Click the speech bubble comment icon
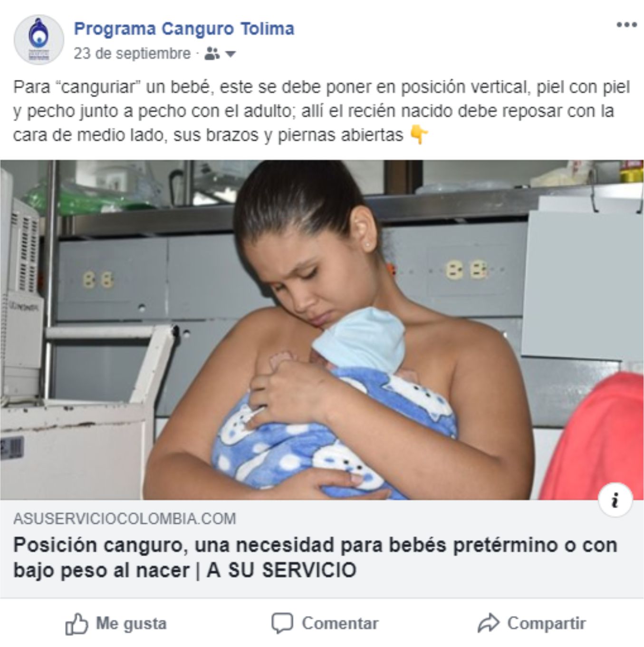The image size is (644, 647). pyautogui.click(x=282, y=623)
